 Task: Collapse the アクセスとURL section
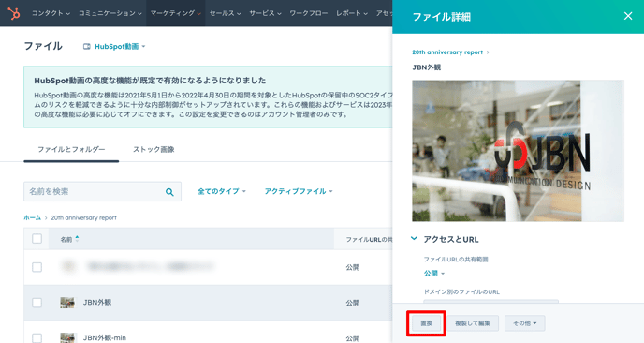[x=414, y=239]
